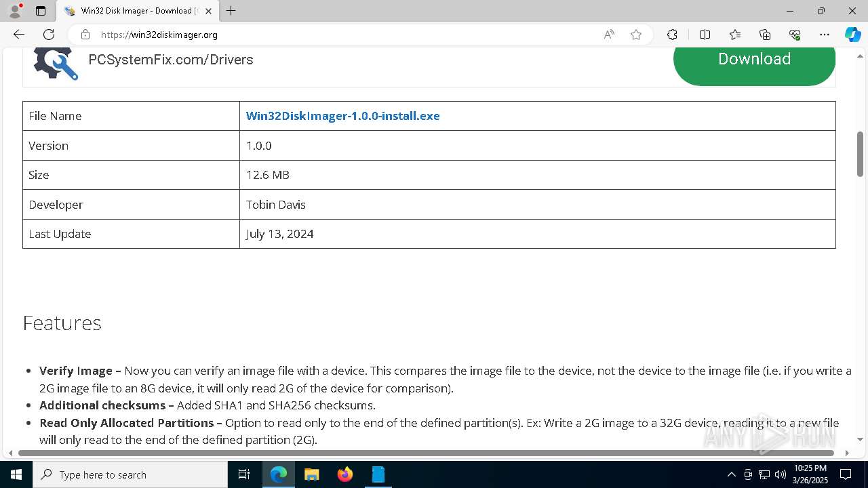The height and width of the screenshot is (488, 868).
Task: Click the 'Features' heading
Action: [x=62, y=323]
